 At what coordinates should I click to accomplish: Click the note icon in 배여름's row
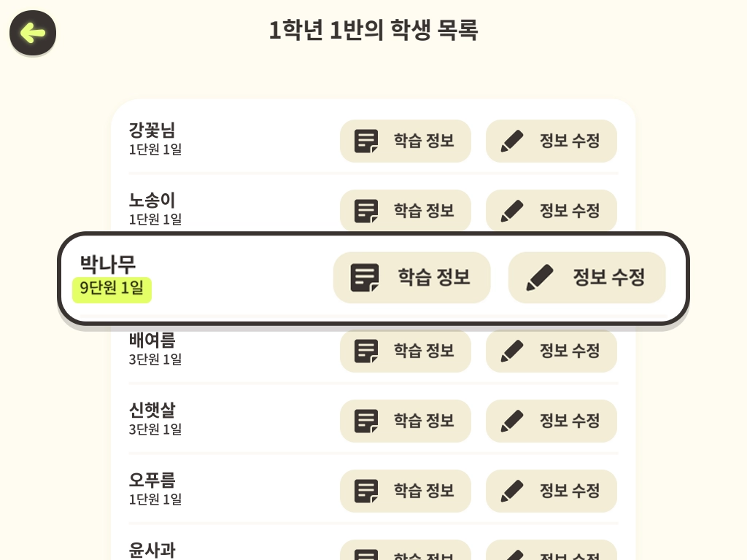pyautogui.click(x=366, y=351)
